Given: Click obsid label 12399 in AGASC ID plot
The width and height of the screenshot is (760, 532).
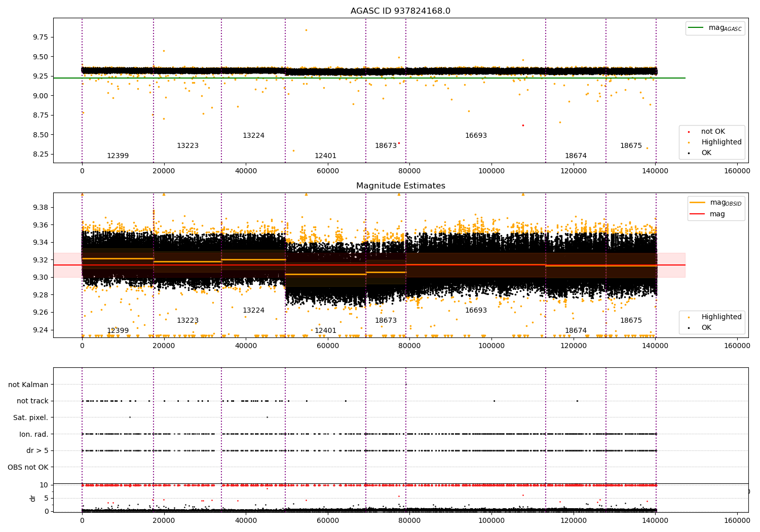Looking at the screenshot, I should coord(118,156).
